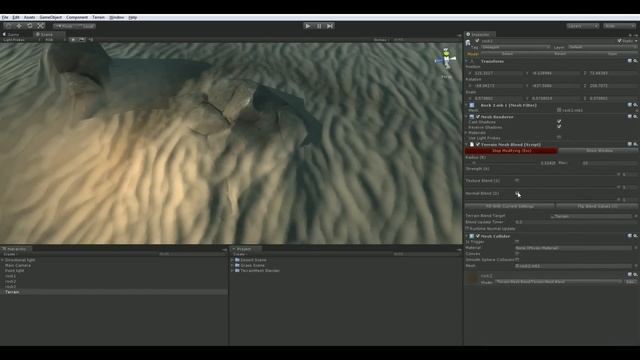Open the Layout dropdown in toolbar

coord(619,26)
